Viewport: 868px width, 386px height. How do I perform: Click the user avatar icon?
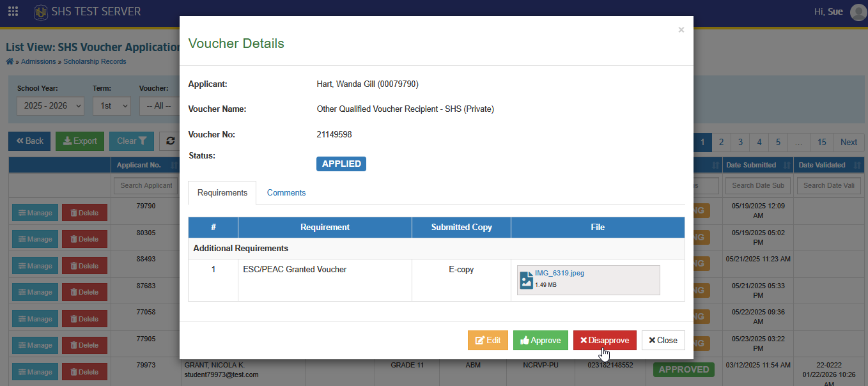[x=858, y=12]
